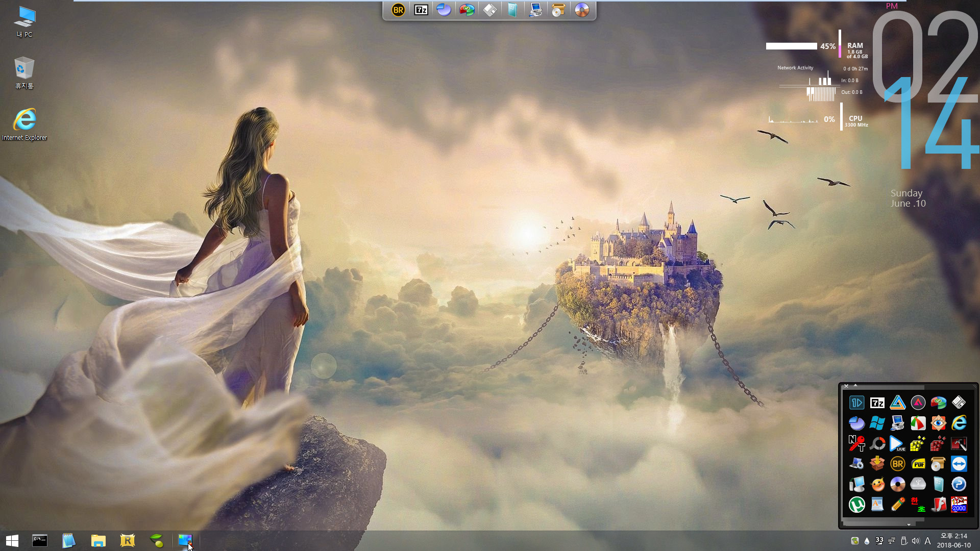This screenshot has width=980, height=551.
Task: Launch 7z from the launcher panel
Action: [x=877, y=403]
